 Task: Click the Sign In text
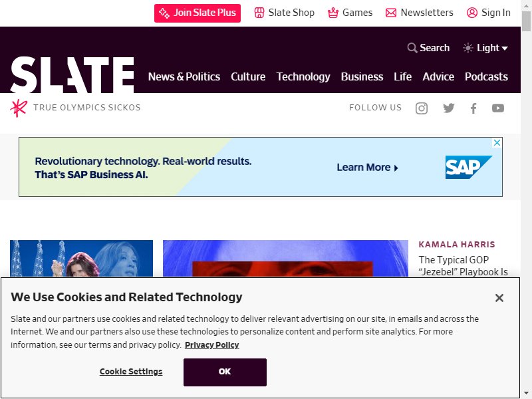point(495,13)
